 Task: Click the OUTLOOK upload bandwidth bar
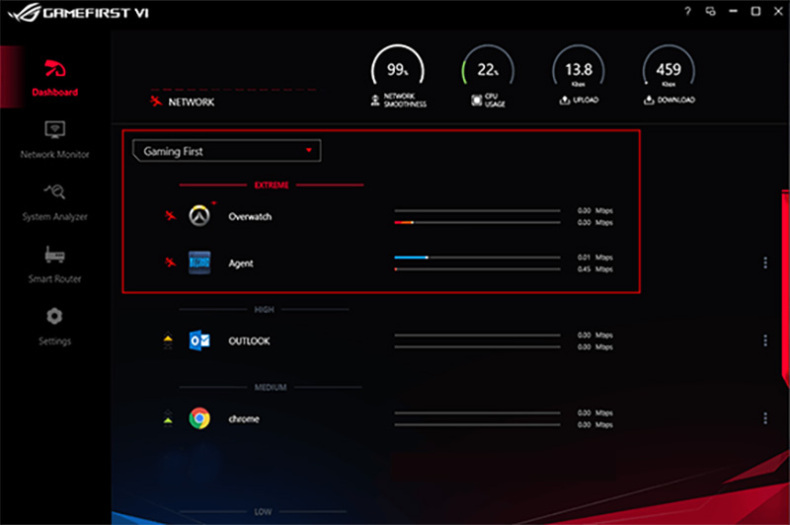pyautogui.click(x=477, y=335)
